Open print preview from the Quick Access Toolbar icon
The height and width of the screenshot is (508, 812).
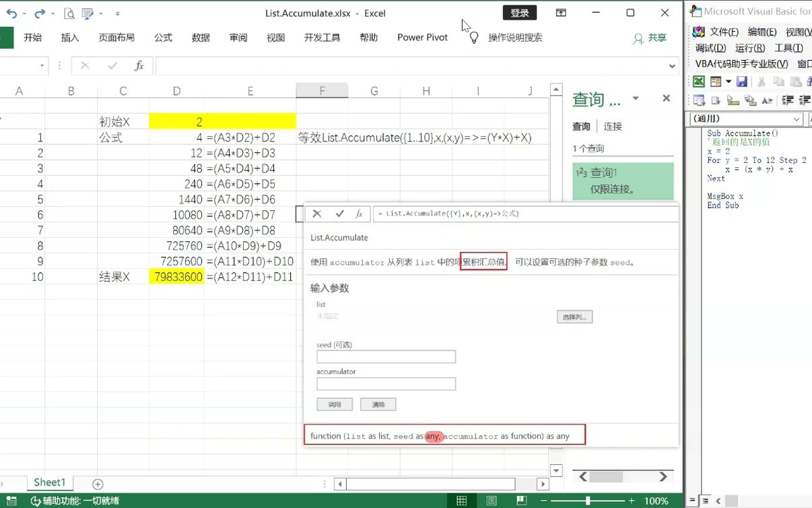click(69, 13)
